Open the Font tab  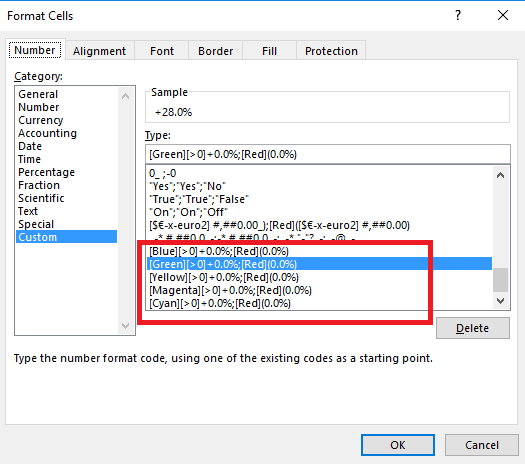coord(162,51)
